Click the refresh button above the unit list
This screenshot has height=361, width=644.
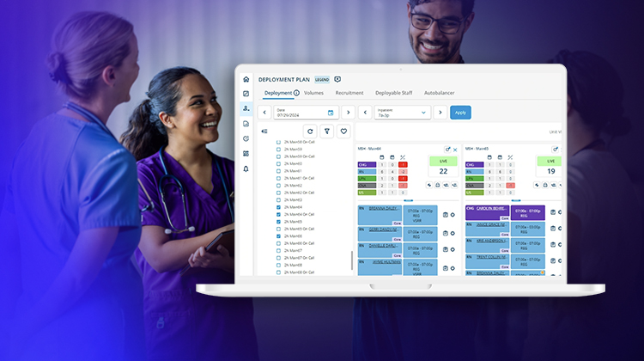309,132
